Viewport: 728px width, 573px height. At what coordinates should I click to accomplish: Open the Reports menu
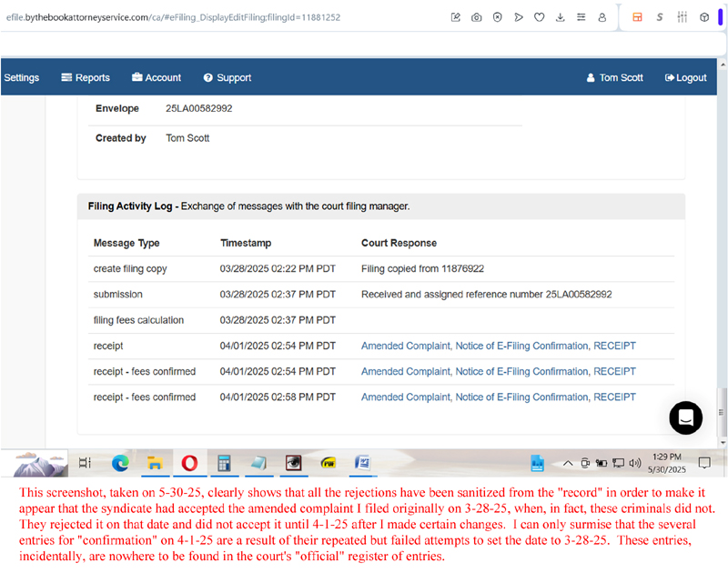[x=86, y=77]
